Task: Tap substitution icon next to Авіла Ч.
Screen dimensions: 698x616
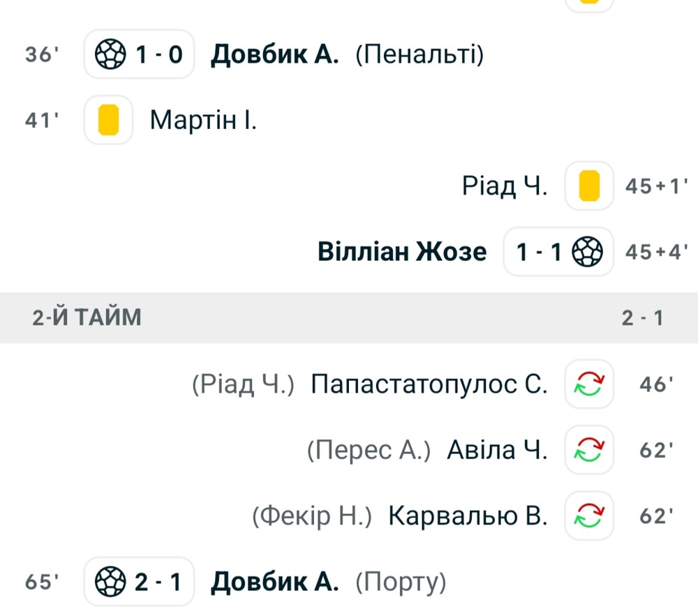Action: [589, 450]
